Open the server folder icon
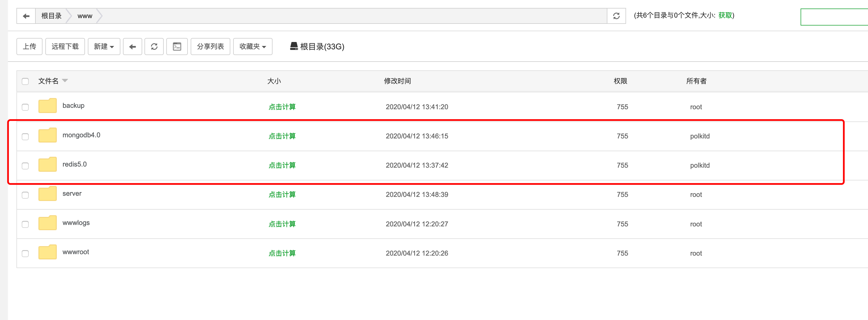Image resolution: width=868 pixels, height=320 pixels. (x=48, y=194)
